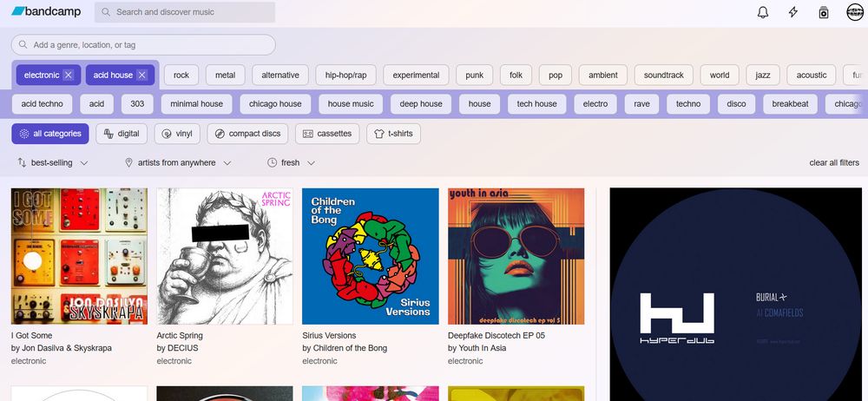Open the Hyperdub Burial featured artwork
868x401 pixels.
[x=736, y=294]
